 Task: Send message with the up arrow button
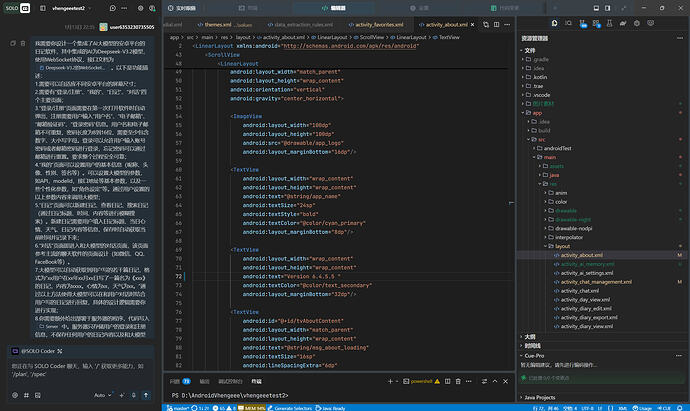tap(146, 395)
